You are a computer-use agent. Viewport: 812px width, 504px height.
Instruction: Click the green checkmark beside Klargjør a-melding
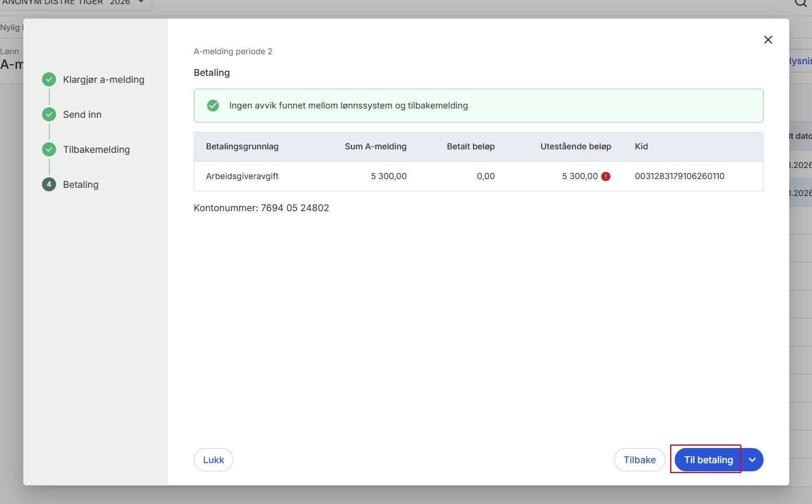(x=49, y=80)
